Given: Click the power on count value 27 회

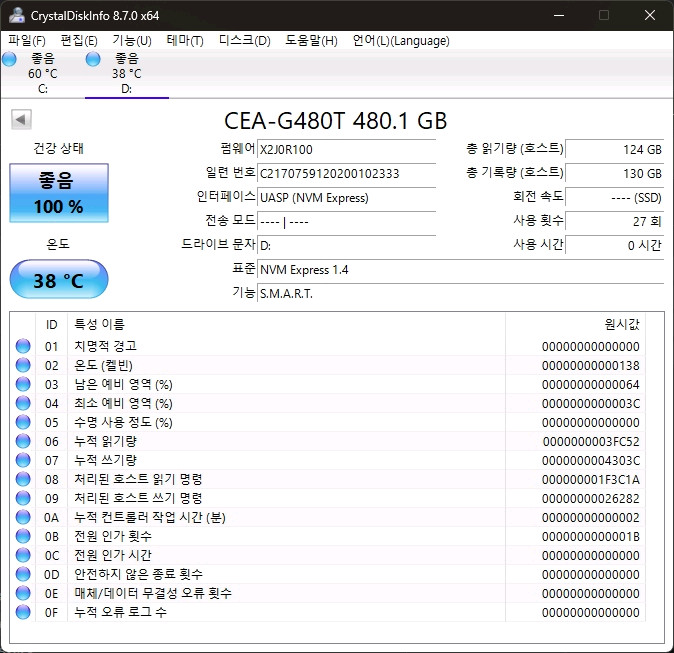Looking at the screenshot, I should point(615,222).
